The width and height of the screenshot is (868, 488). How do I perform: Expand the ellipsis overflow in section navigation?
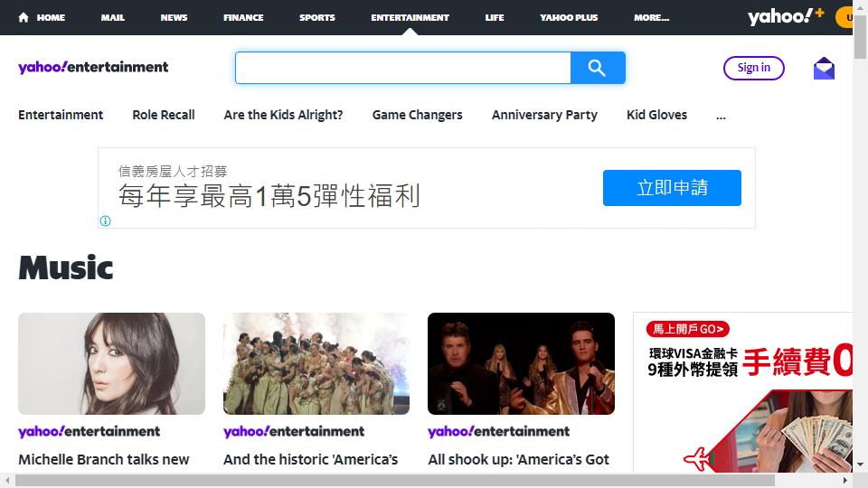click(x=721, y=115)
